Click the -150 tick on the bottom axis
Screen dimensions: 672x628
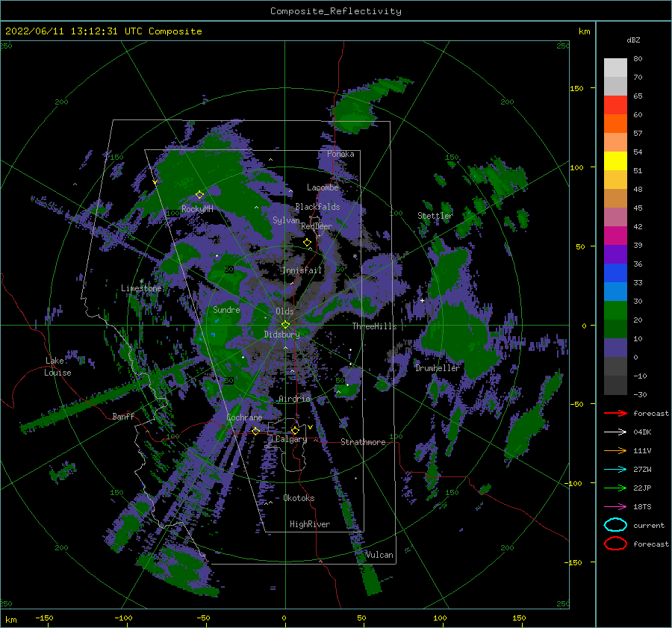(x=44, y=618)
